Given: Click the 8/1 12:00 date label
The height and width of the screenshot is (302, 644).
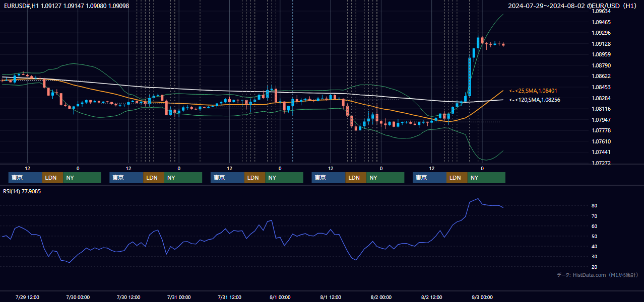Looking at the screenshot, I should tap(331, 297).
